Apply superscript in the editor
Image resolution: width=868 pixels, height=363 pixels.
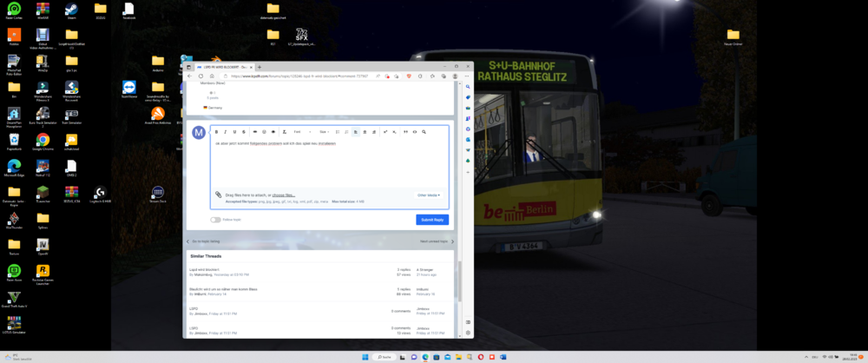click(385, 132)
